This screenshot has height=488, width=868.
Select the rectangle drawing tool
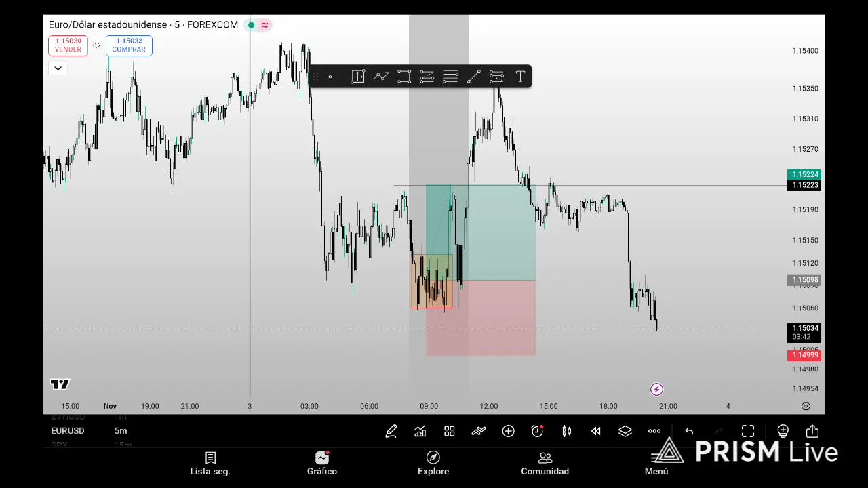[404, 77]
